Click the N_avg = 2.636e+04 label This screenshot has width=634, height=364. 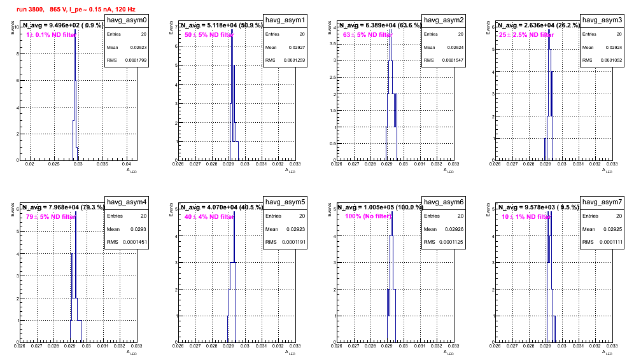(539, 25)
